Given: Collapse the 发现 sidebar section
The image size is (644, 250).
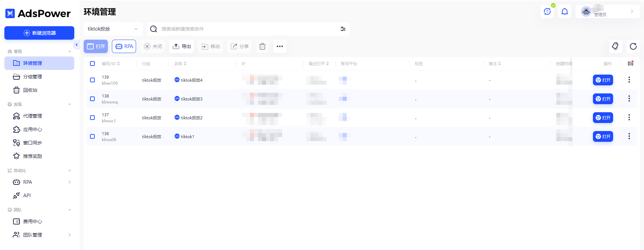Looking at the screenshot, I should [70, 105].
